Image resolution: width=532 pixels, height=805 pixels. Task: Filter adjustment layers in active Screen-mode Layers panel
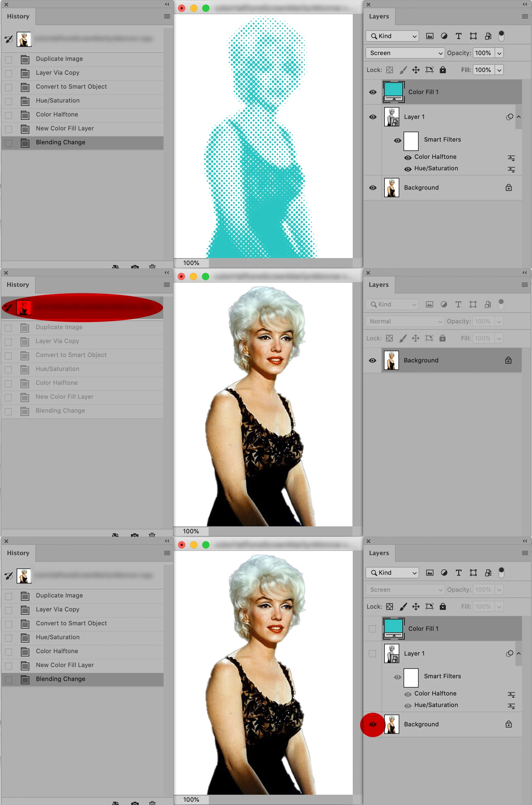[x=444, y=36]
